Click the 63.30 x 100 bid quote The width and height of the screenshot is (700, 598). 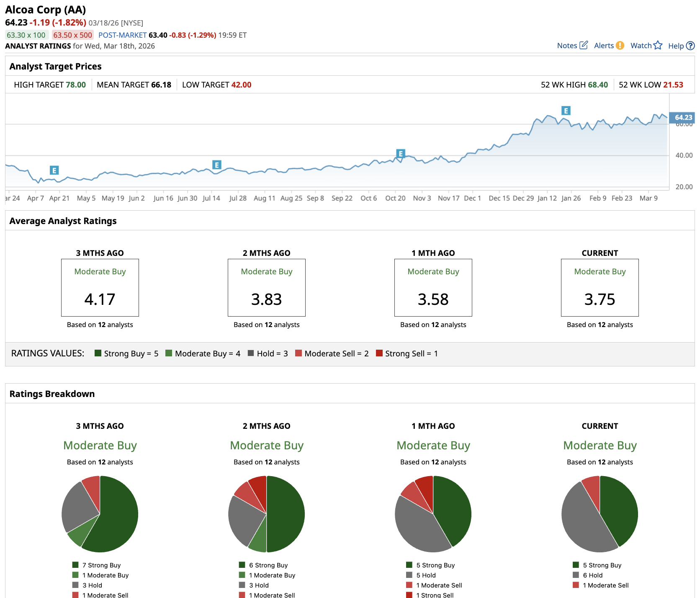[26, 35]
